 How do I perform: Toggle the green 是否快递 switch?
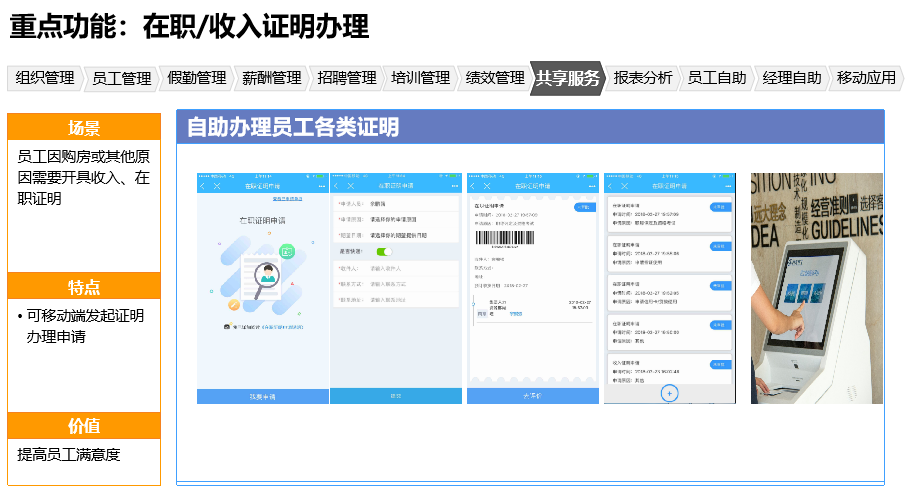point(384,252)
